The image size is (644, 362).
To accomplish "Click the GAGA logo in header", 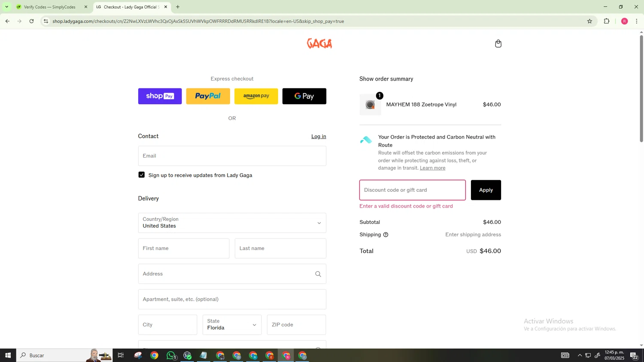I will 319,43.
